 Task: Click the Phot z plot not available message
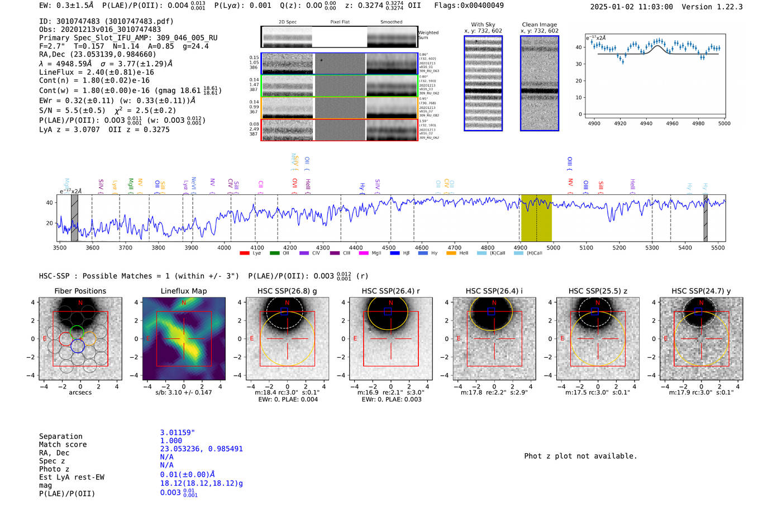580,456
